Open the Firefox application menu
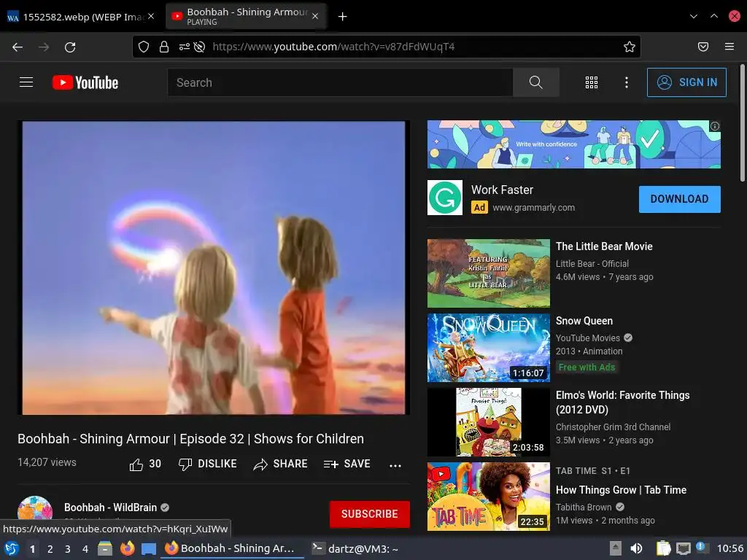 point(729,47)
